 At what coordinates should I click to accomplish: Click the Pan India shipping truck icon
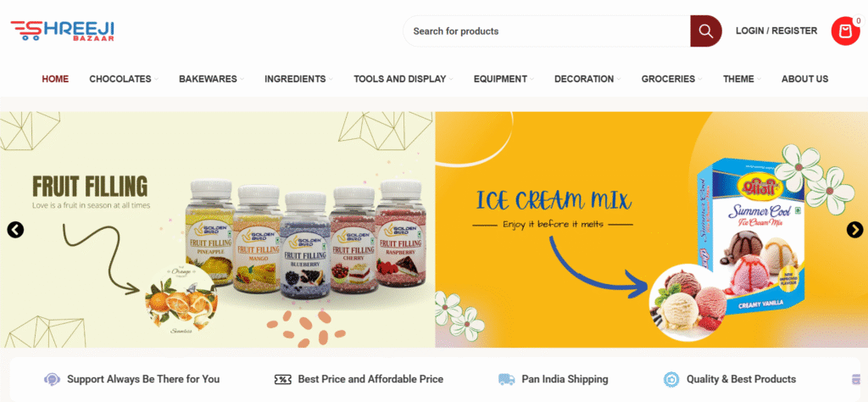point(507,379)
